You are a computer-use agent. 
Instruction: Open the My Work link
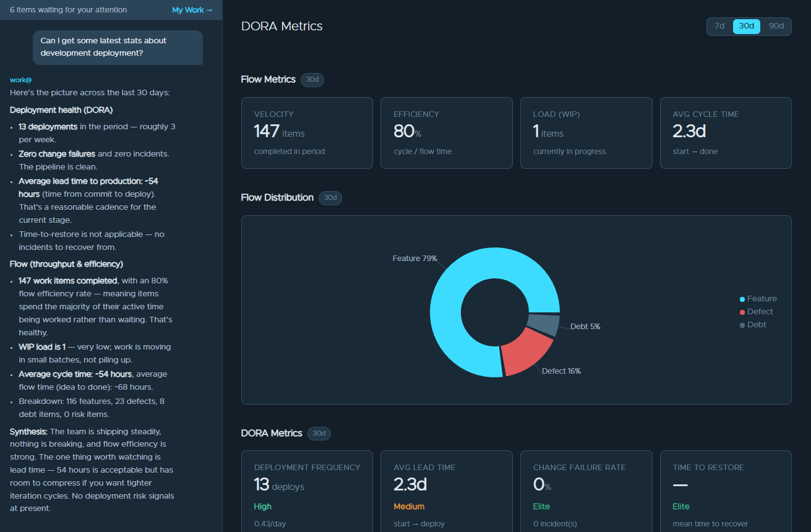pos(192,10)
